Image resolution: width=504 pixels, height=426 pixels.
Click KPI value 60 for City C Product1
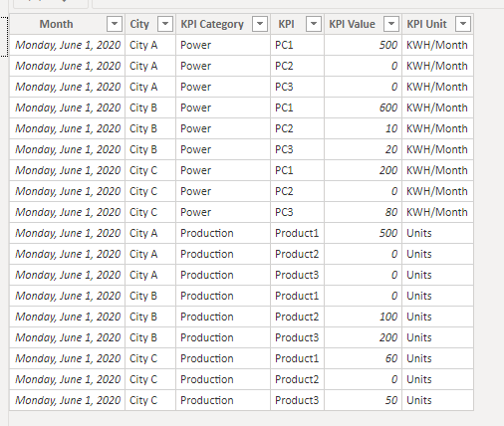pos(363,358)
